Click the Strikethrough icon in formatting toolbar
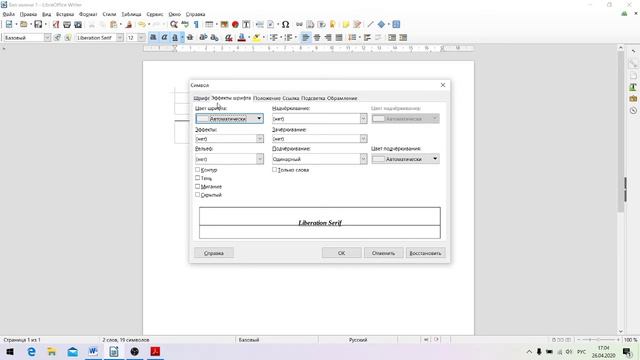 pos(190,38)
